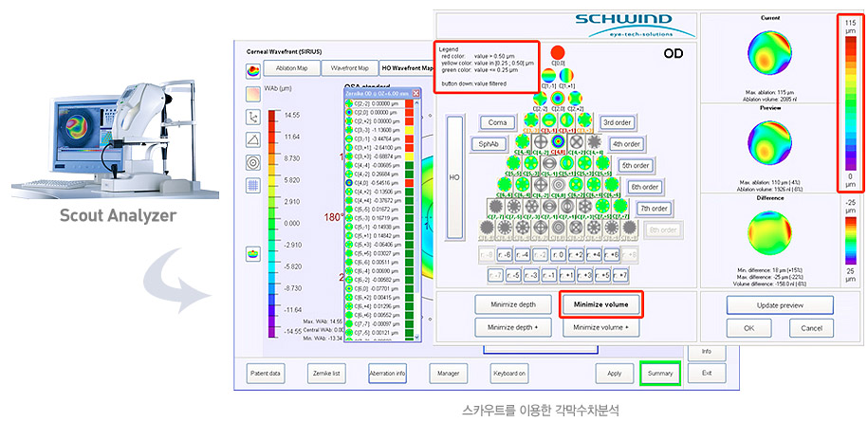The height and width of the screenshot is (422, 868).
Task: Close the Zernike OD list window
Action: (x=416, y=94)
